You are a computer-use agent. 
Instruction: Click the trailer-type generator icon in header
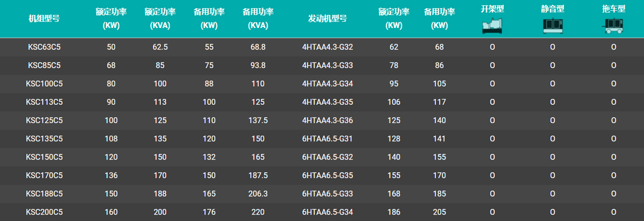(613, 27)
